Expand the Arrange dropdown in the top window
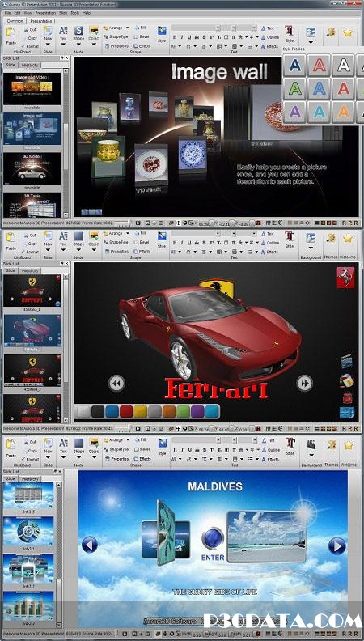This screenshot has height=641, width=364. point(128,28)
